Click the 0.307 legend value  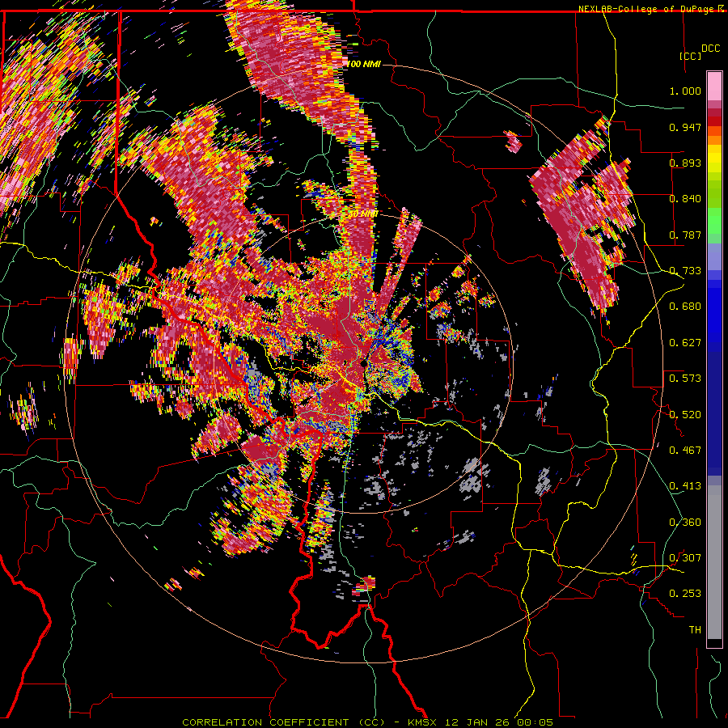pyautogui.click(x=685, y=558)
